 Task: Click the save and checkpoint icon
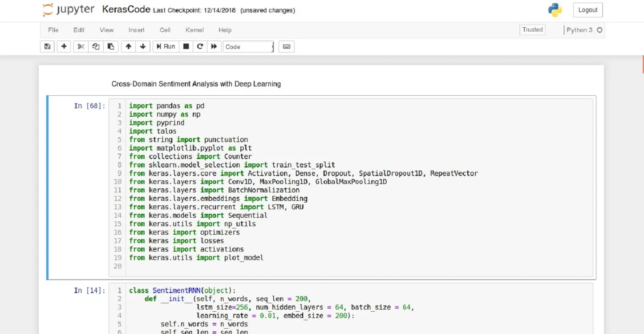pyautogui.click(x=48, y=46)
